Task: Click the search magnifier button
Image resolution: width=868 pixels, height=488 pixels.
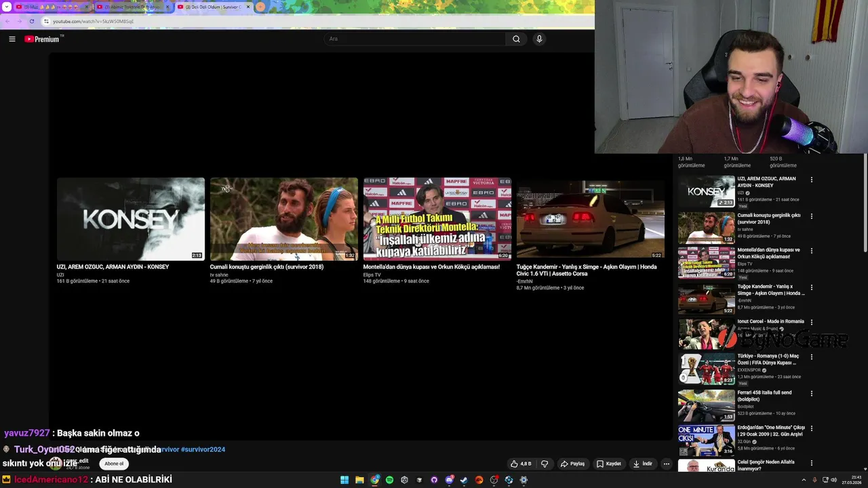Action: click(516, 39)
